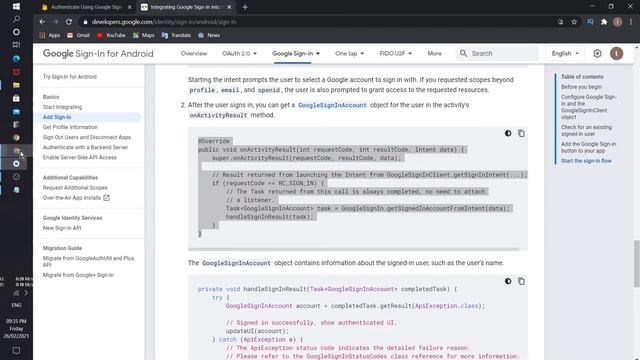Image resolution: width=640 pixels, height=360 pixels.
Task: Click the page vertical scrollbar thumb
Action: [636, 264]
